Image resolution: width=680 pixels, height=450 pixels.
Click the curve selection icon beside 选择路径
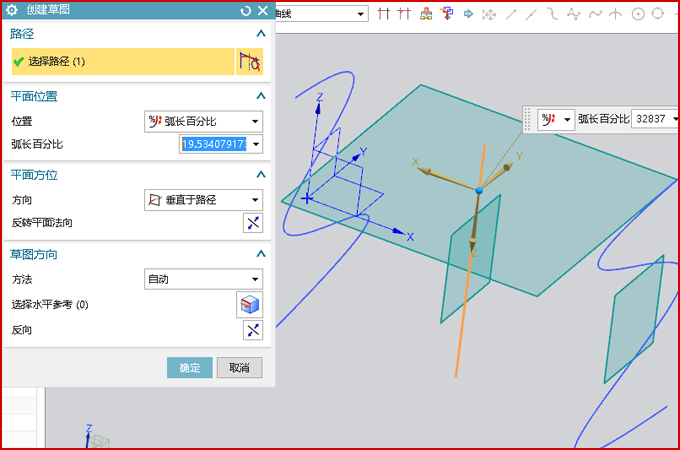(249, 62)
